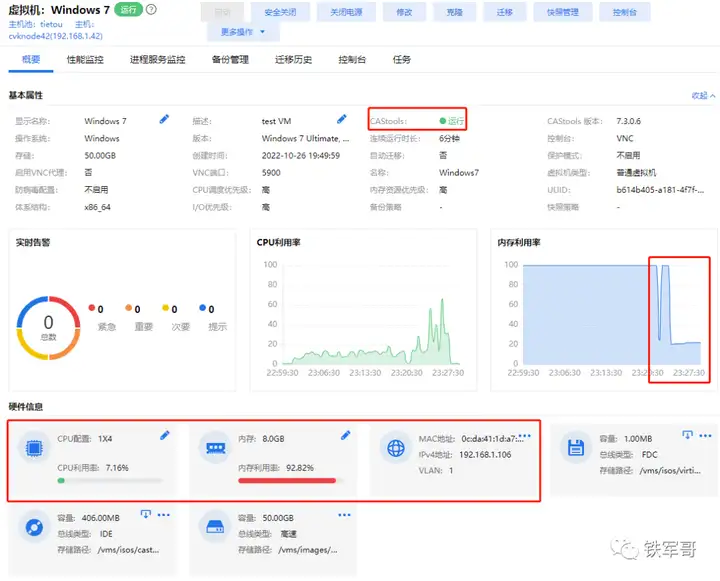
Task: Expand the 更多操作 dropdown
Action: coord(243,32)
